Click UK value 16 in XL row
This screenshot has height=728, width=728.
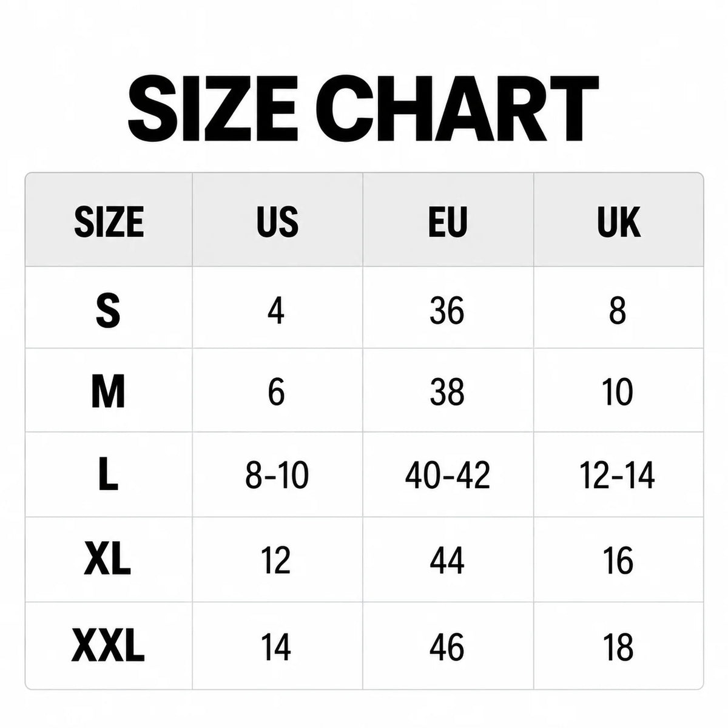tap(618, 560)
